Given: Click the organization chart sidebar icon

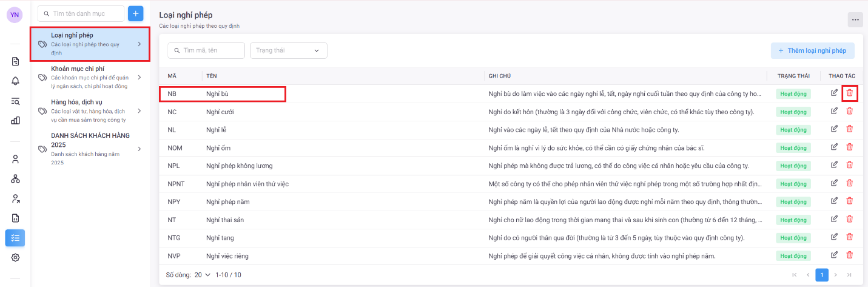Looking at the screenshot, I should (15, 178).
